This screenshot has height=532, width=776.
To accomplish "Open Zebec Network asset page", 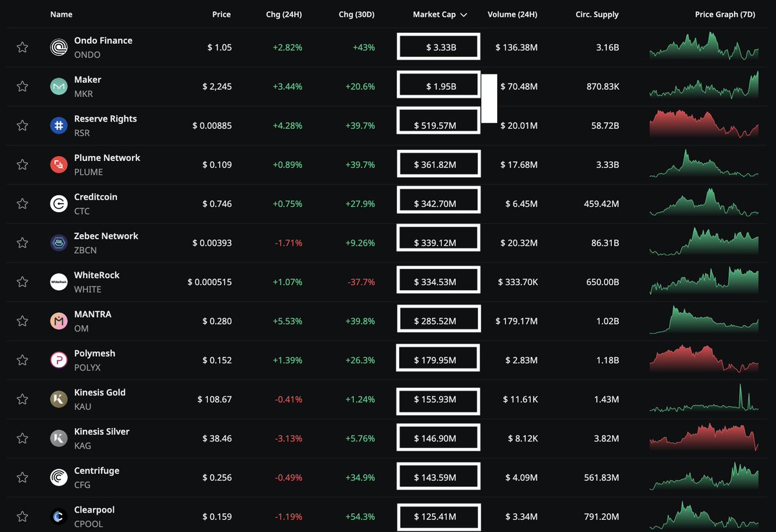I will [x=106, y=236].
